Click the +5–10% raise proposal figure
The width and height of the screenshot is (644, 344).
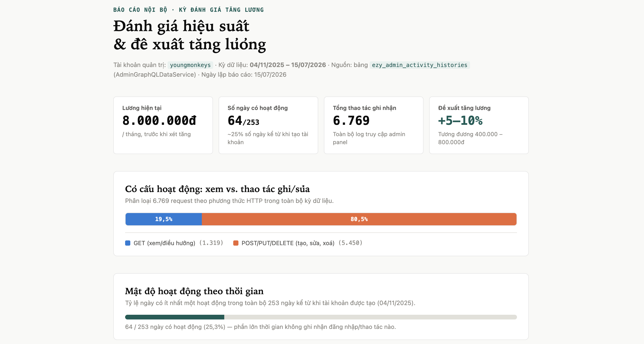[460, 121]
